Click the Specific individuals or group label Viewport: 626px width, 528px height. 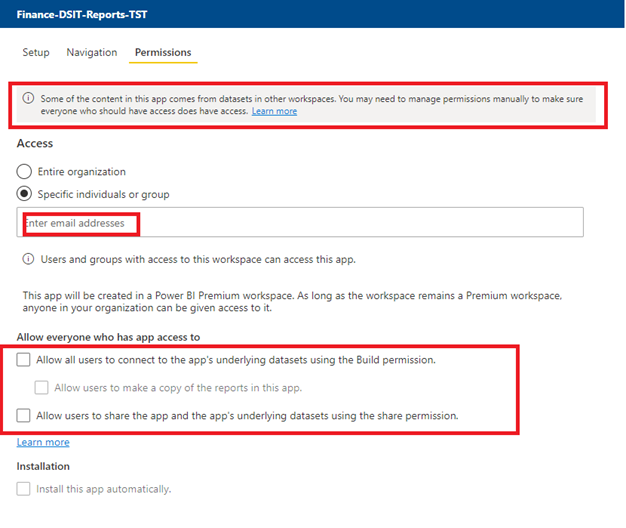103,194
